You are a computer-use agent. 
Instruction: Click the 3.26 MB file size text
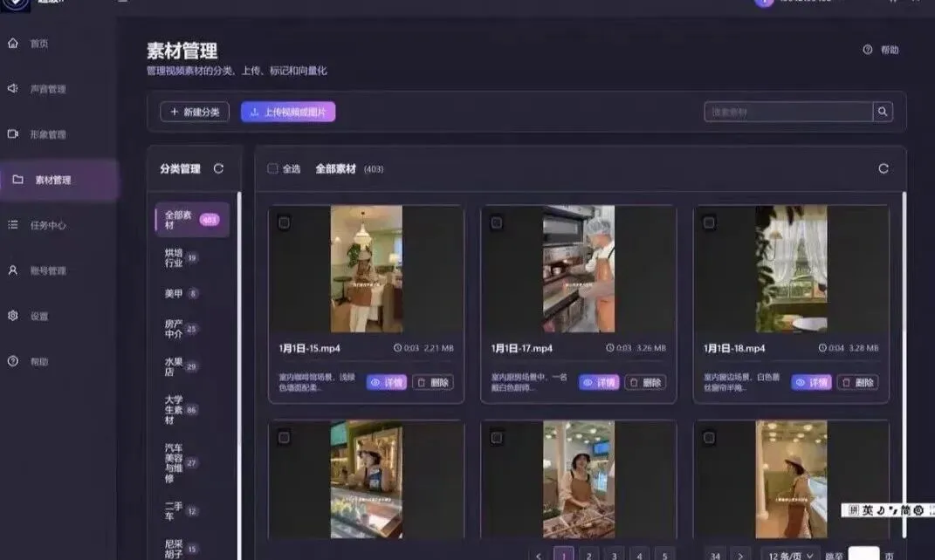651,348
